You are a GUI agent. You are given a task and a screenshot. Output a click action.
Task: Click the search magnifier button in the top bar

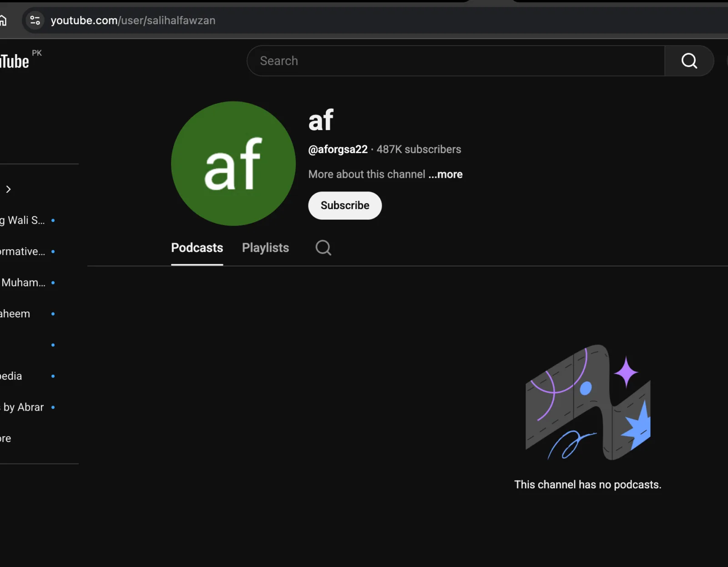coord(689,61)
